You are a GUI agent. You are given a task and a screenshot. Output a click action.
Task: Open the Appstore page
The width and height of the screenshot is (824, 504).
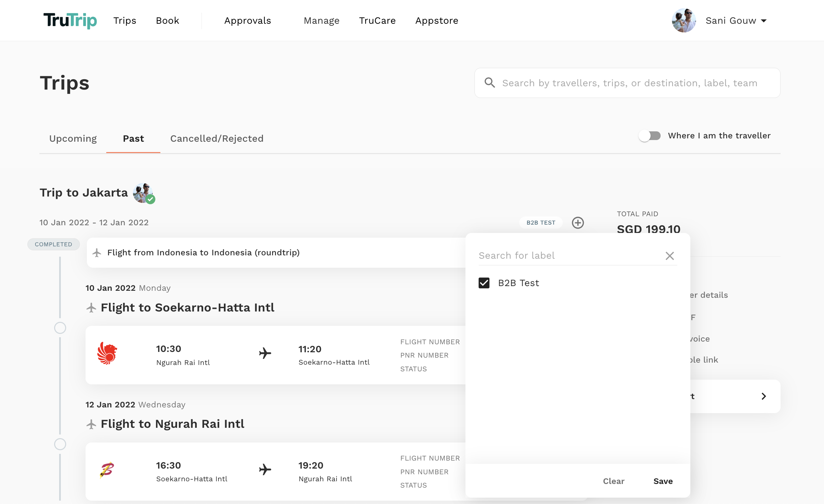point(437,21)
